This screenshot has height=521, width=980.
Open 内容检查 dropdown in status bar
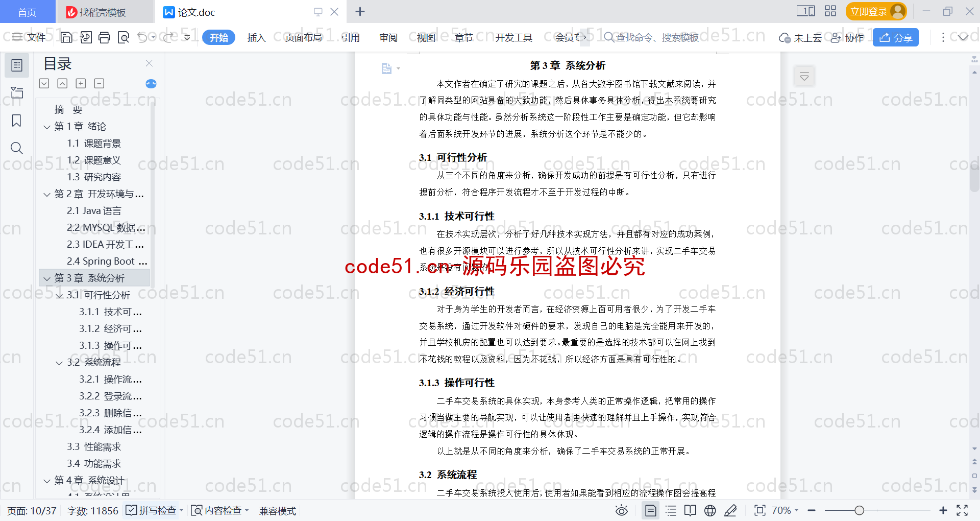pos(219,510)
